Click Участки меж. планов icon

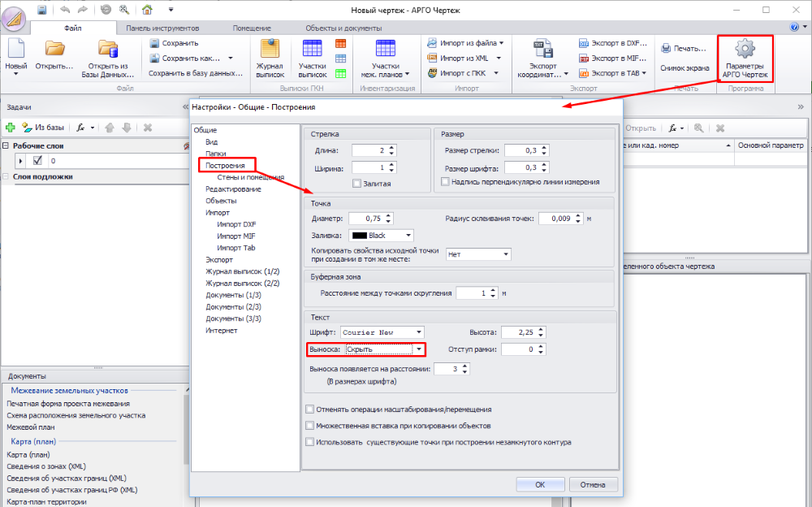point(385,49)
